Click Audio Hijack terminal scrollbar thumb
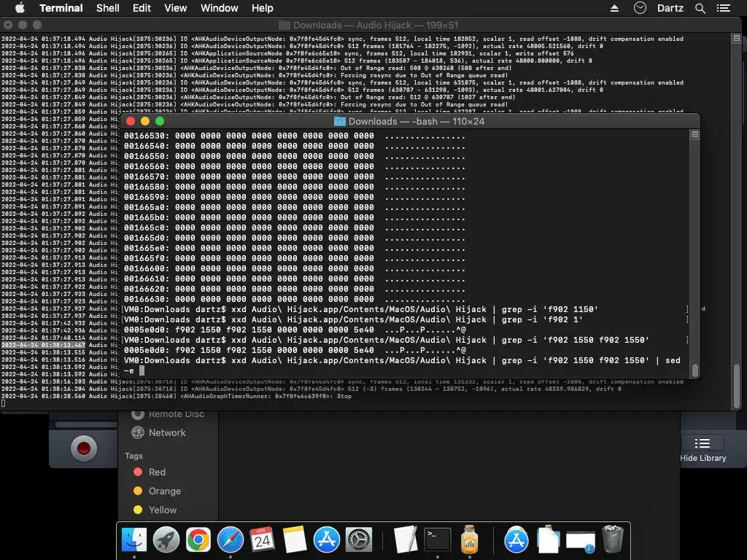 (x=737, y=386)
